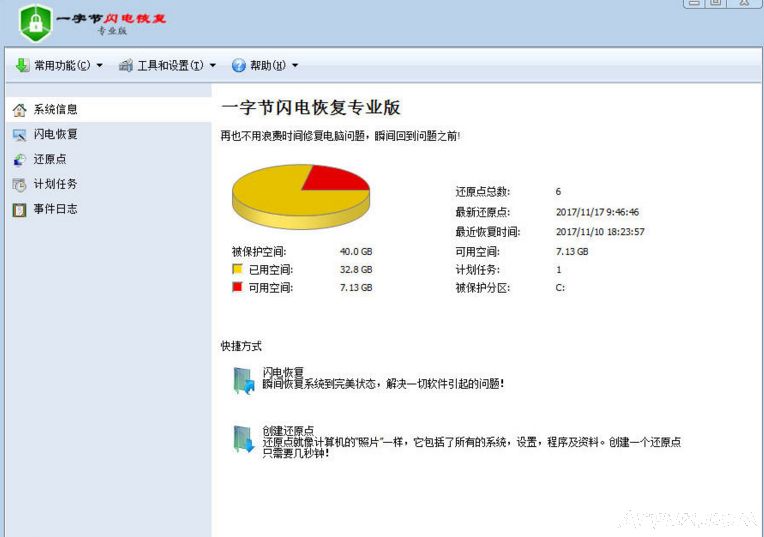Click the green shield lock logo
The width and height of the screenshot is (764, 537).
pyautogui.click(x=35, y=22)
